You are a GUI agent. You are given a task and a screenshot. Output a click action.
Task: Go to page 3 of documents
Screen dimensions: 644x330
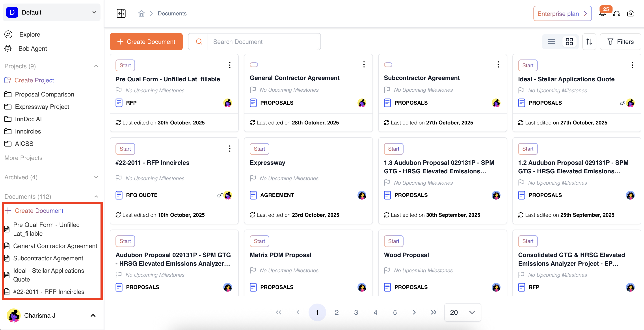[356, 312]
